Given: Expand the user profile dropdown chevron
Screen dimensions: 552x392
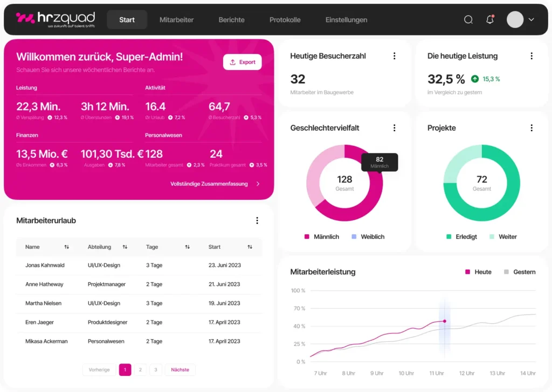Looking at the screenshot, I should [532, 20].
